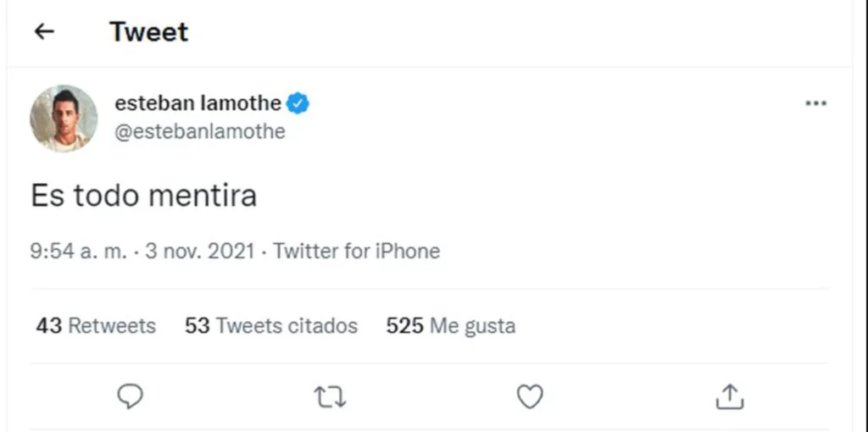Click the blue verified badge
This screenshot has height=432, width=868.
[x=298, y=103]
